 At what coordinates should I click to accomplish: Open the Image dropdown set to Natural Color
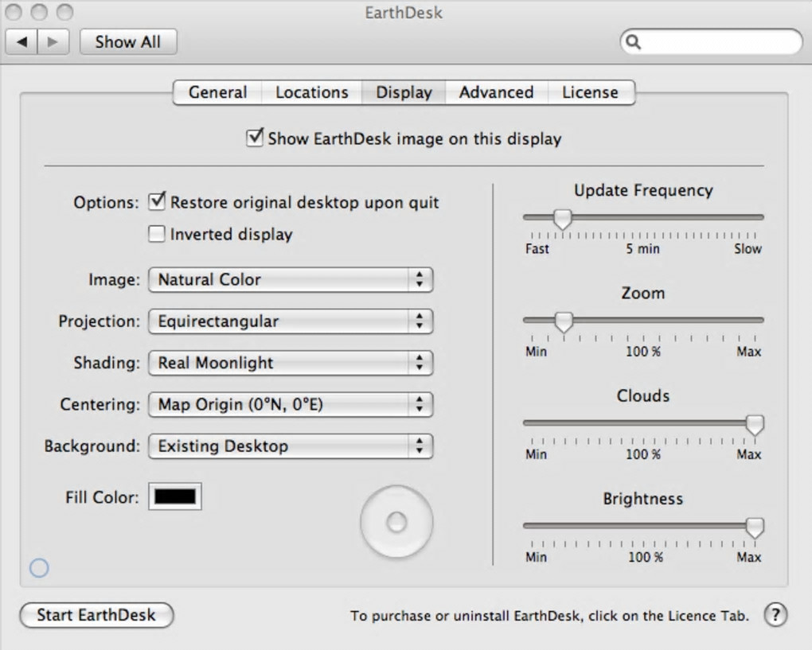pyautogui.click(x=291, y=279)
